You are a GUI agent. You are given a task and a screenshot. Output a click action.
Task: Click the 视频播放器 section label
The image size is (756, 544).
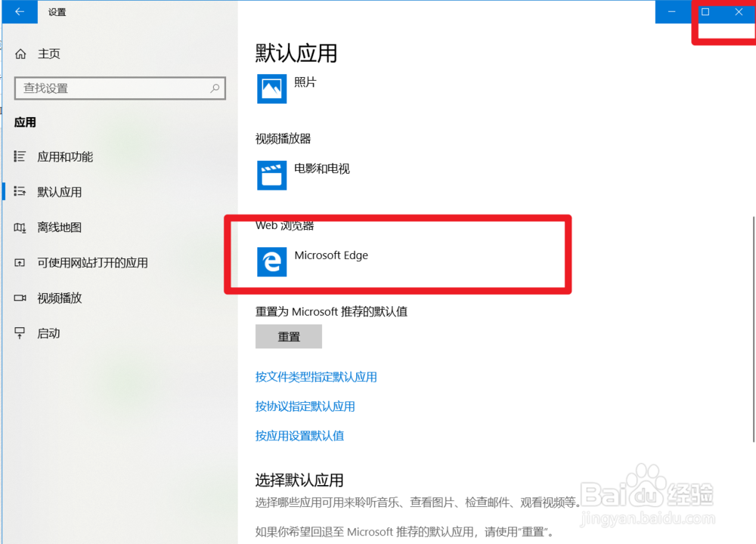click(x=283, y=139)
